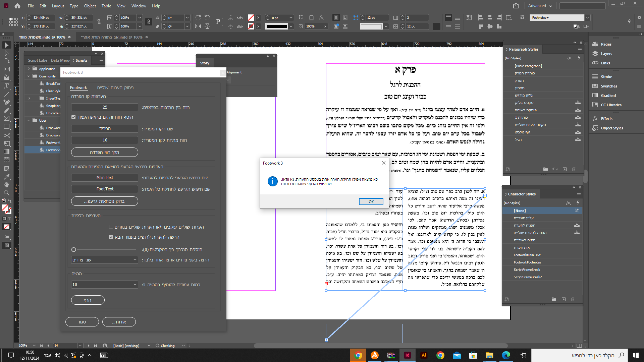The height and width of the screenshot is (362, 644).
Task: Open the run pages count dropdown showing 10
Action: coord(104,285)
